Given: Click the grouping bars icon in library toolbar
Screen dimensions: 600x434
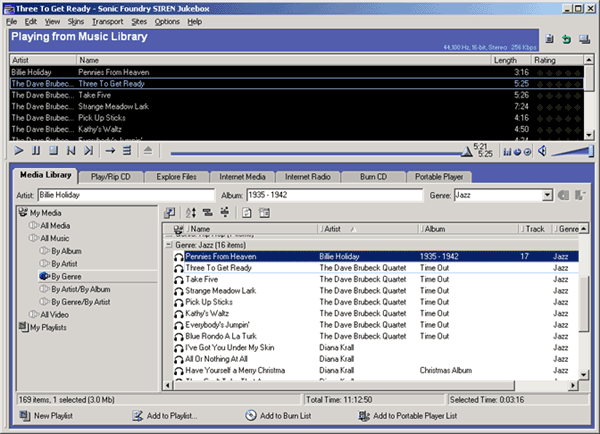Looking at the screenshot, I should pyautogui.click(x=207, y=212).
